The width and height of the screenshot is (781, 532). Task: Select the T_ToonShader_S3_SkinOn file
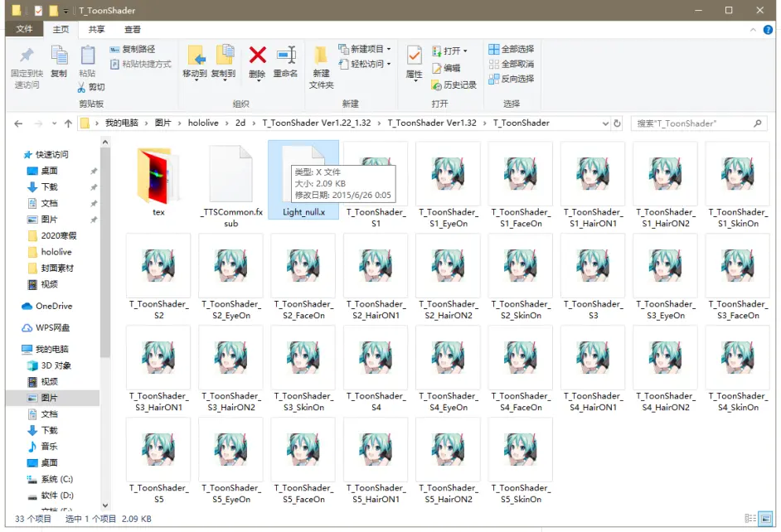pos(303,370)
